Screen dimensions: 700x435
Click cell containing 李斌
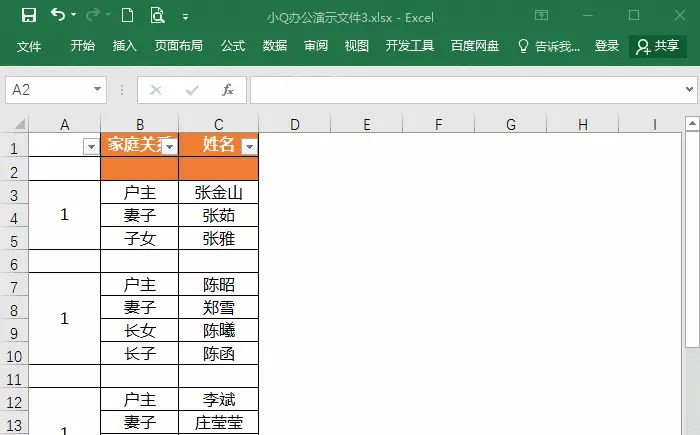219,399
